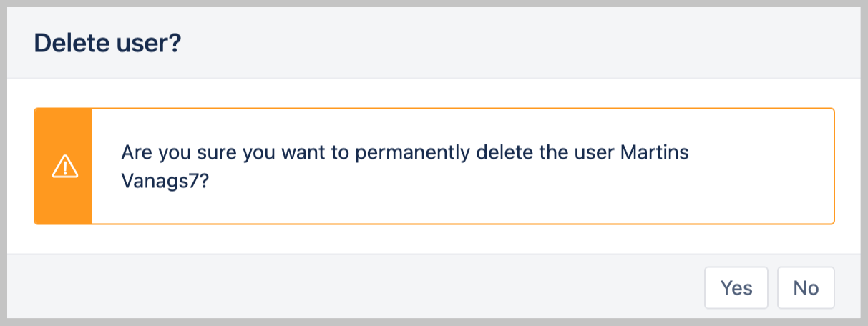Click footer space right of the No button
The height and width of the screenshot is (326, 868).
tap(848, 287)
